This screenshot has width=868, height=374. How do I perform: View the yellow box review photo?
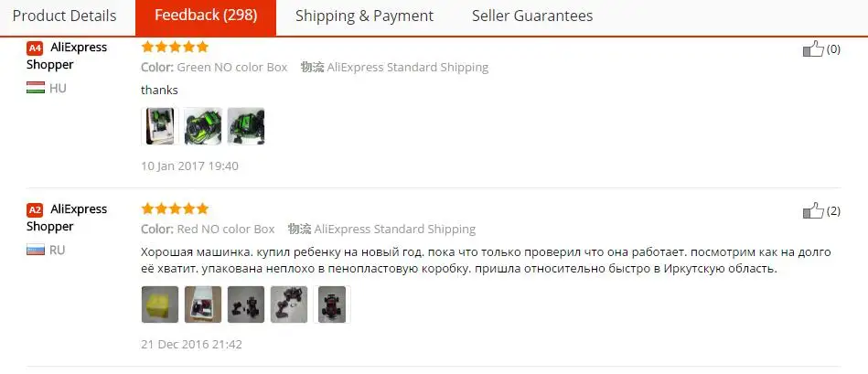(x=160, y=305)
